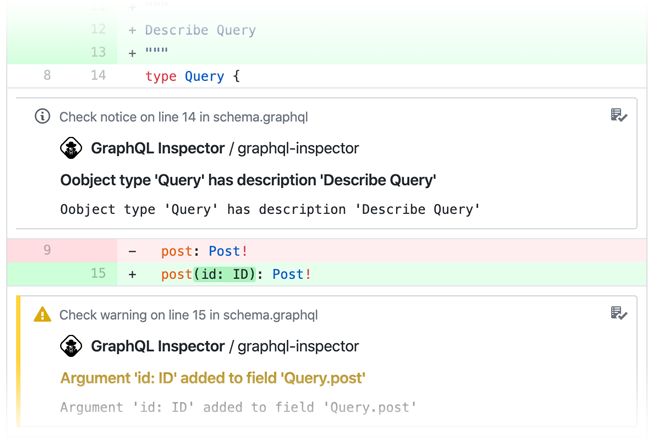Click the 'Describe Query' added code line

click(x=200, y=30)
